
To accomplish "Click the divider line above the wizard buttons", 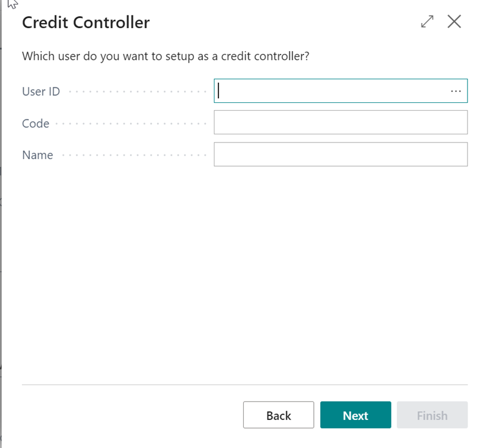I will pos(245,385).
